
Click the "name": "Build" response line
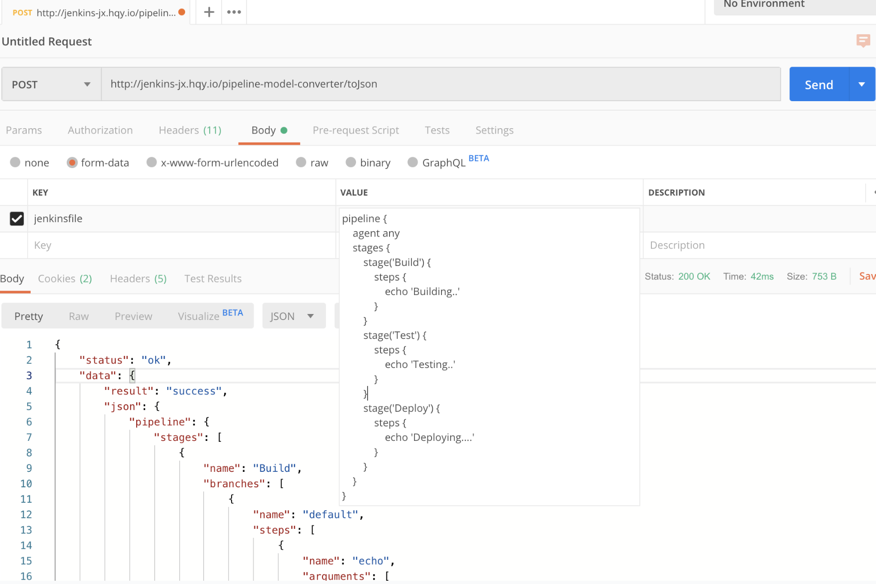[253, 468]
